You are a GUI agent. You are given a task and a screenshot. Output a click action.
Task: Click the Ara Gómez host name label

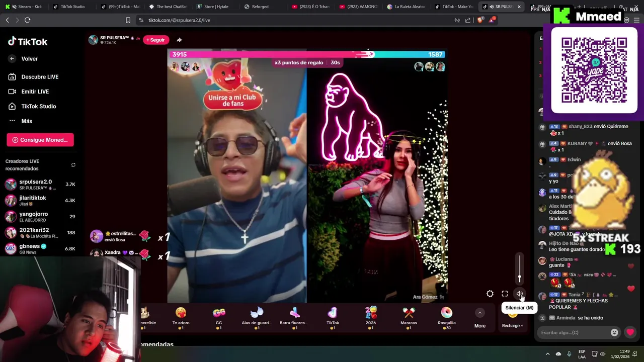click(428, 297)
